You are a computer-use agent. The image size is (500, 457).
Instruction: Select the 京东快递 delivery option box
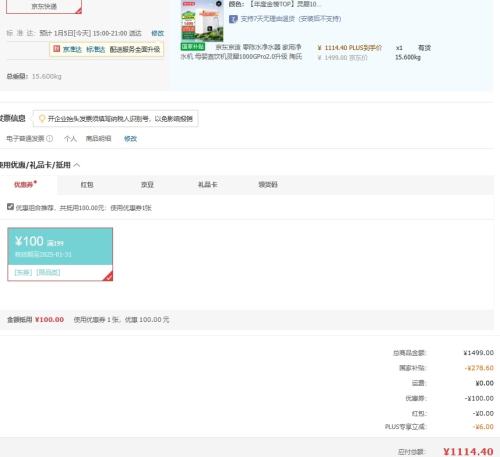(x=44, y=7)
